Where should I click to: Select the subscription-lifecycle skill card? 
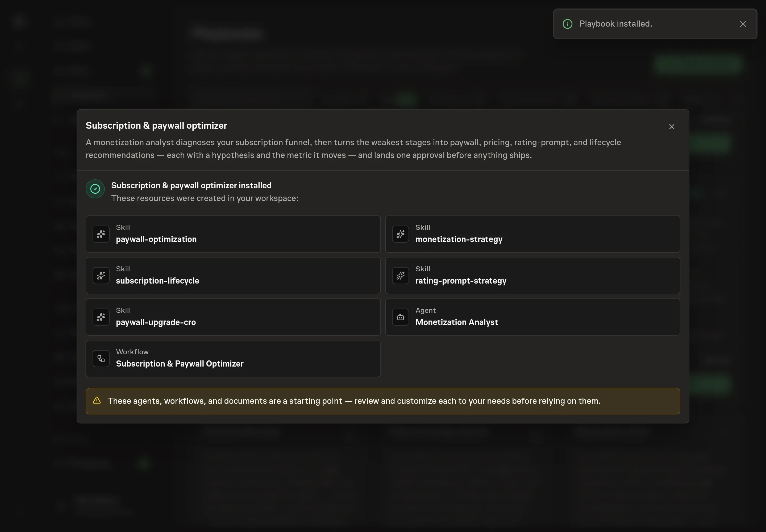pos(233,276)
